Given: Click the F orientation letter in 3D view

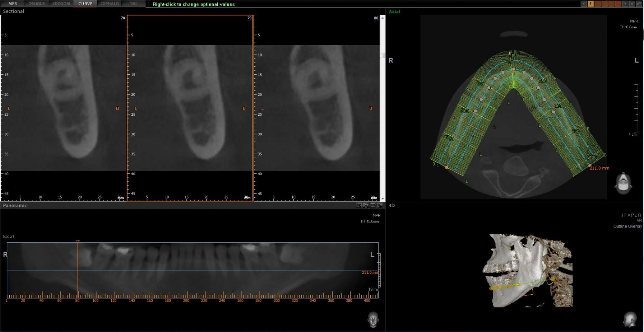Looking at the screenshot, I should (625, 215).
